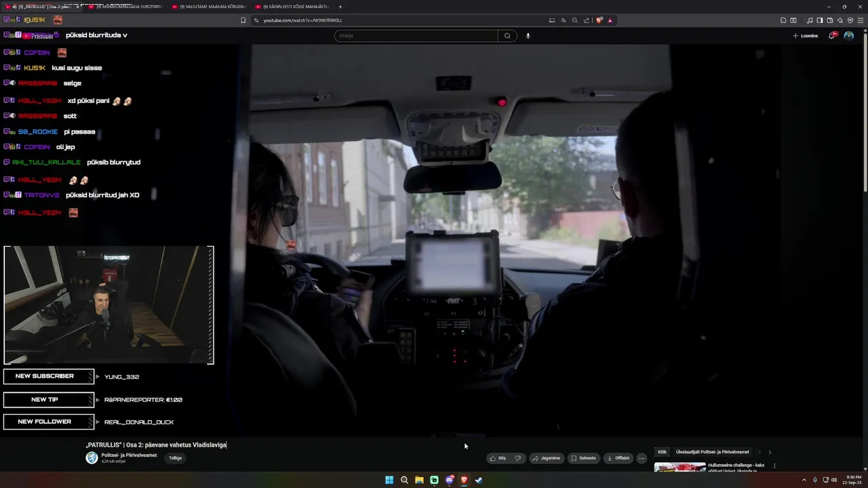Click the YouTube search magnifier button
Viewport: 868px width, 488px height.
click(x=507, y=36)
